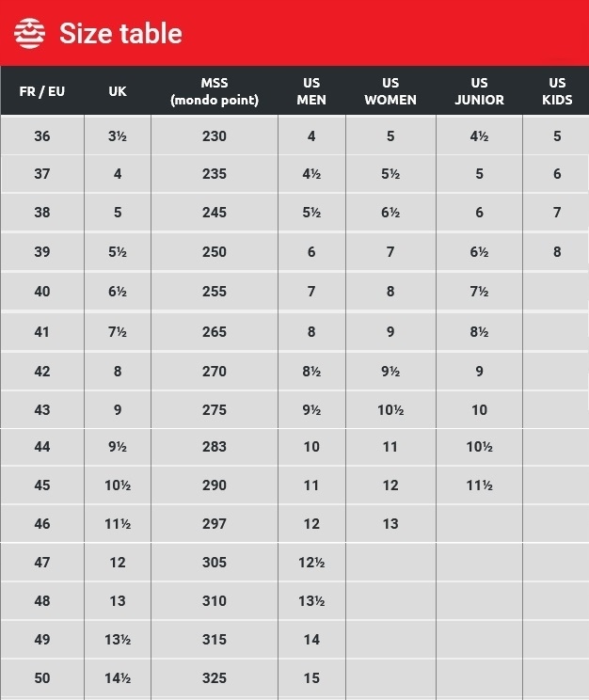Select the UK column header
The width and height of the screenshot is (589, 700).
[x=118, y=91]
